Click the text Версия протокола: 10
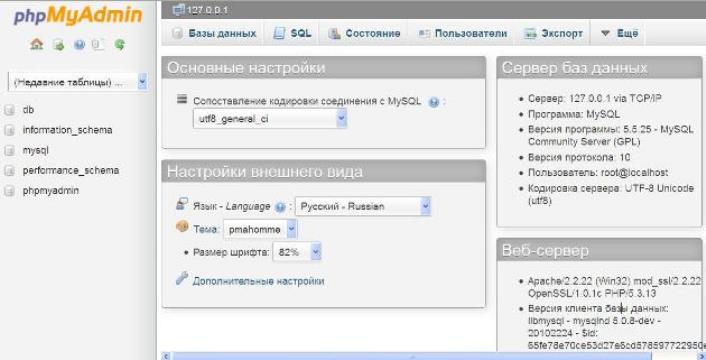 click(579, 158)
